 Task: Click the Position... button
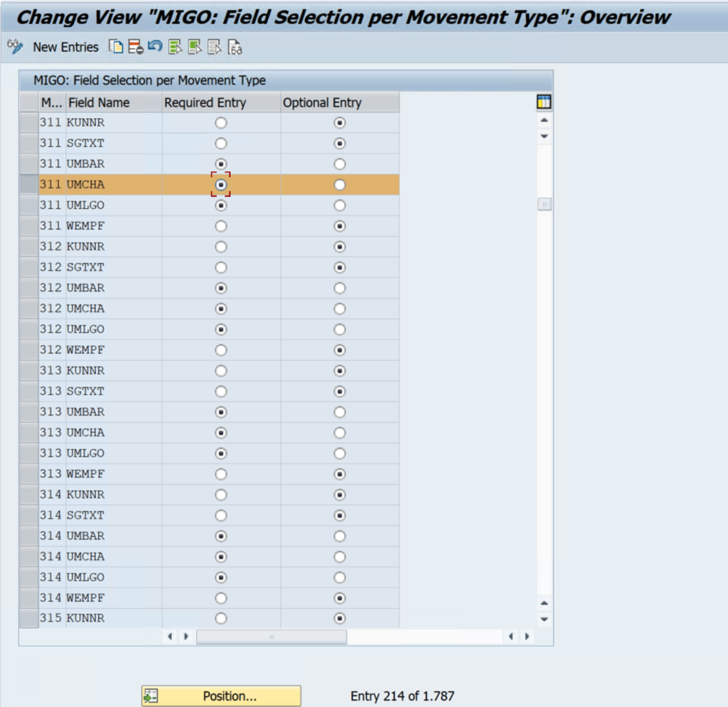click(x=221, y=696)
